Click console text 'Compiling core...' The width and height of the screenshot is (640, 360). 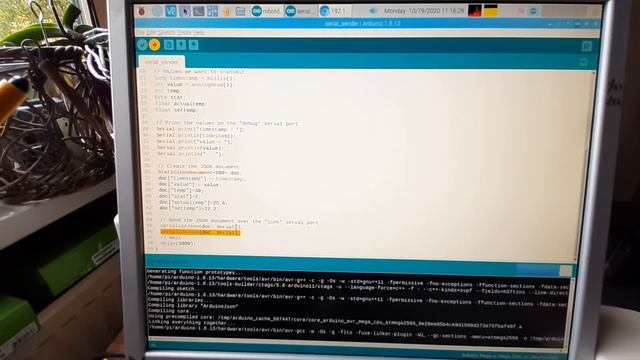[171, 311]
